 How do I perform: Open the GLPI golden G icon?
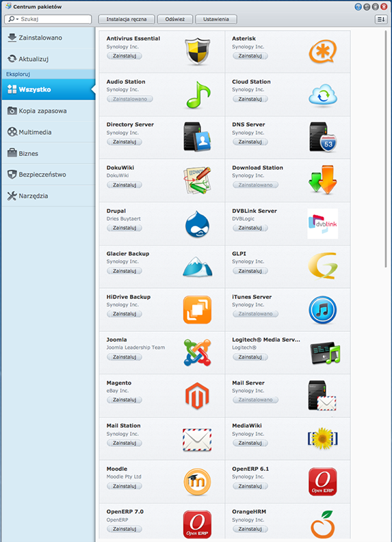(322, 266)
